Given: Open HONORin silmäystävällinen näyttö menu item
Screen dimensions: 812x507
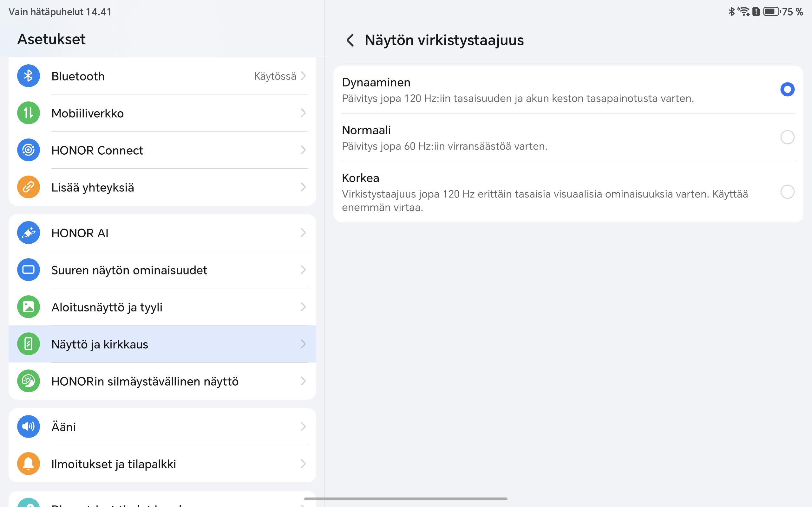Looking at the screenshot, I should point(145,381).
